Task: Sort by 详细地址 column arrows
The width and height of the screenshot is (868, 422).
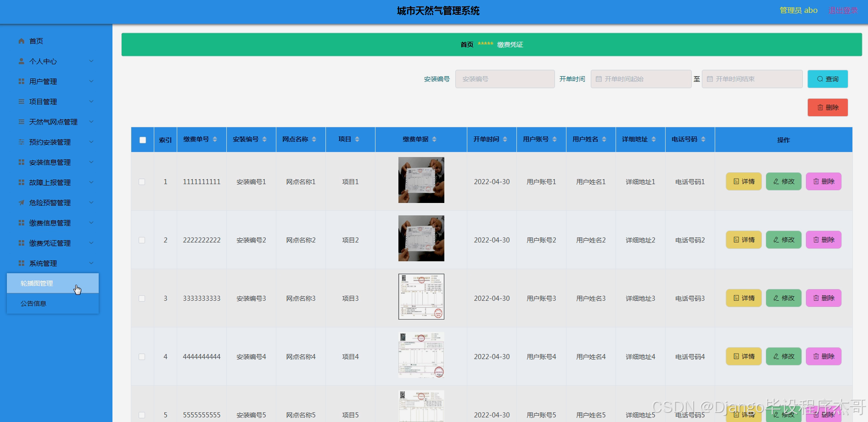Action: pyautogui.click(x=654, y=139)
